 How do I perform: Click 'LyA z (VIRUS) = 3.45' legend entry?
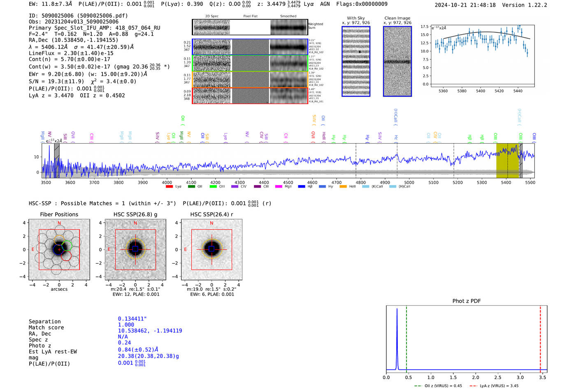click(x=494, y=386)
